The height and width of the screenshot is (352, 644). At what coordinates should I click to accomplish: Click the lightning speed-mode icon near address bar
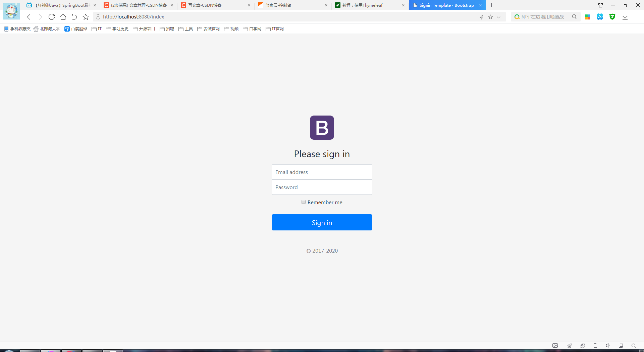coord(482,17)
